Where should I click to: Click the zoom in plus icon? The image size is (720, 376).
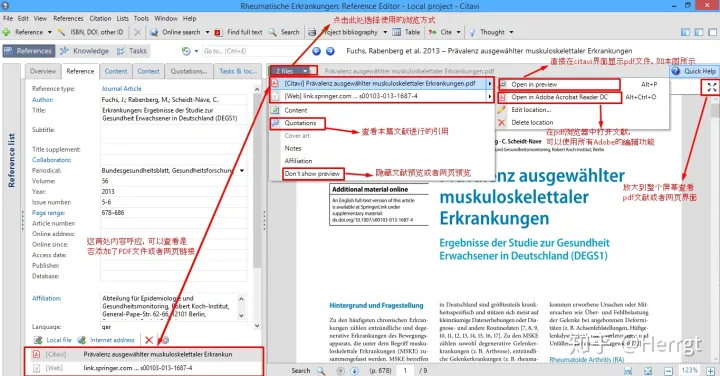710,370
